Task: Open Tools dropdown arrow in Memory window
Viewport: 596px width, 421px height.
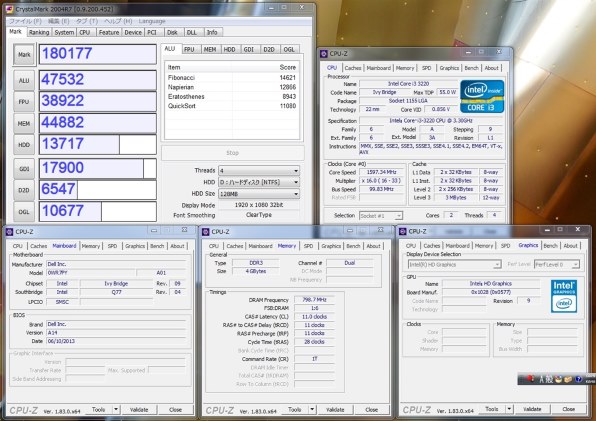Action: pyautogui.click(x=312, y=410)
